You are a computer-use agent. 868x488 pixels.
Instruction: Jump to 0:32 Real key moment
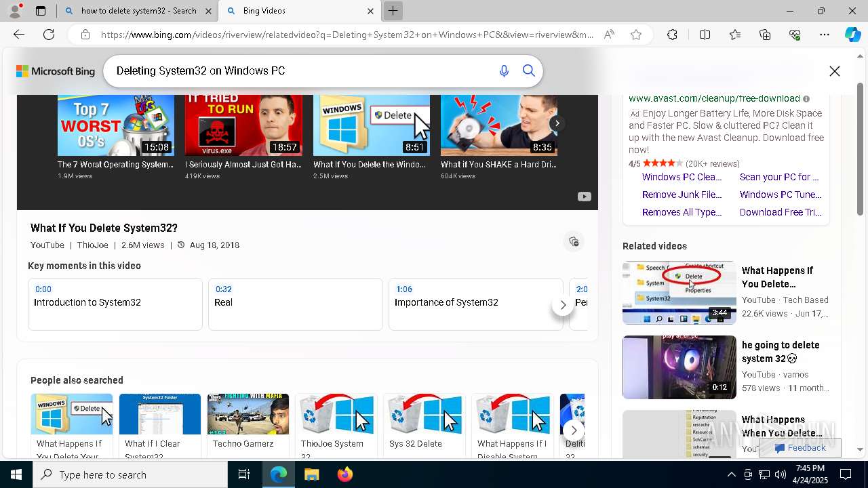click(x=296, y=304)
